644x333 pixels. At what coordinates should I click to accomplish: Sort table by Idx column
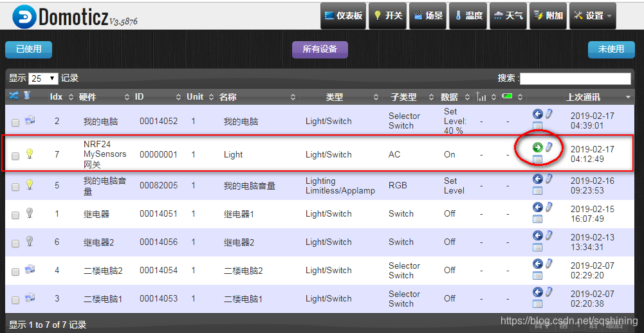[x=62, y=97]
